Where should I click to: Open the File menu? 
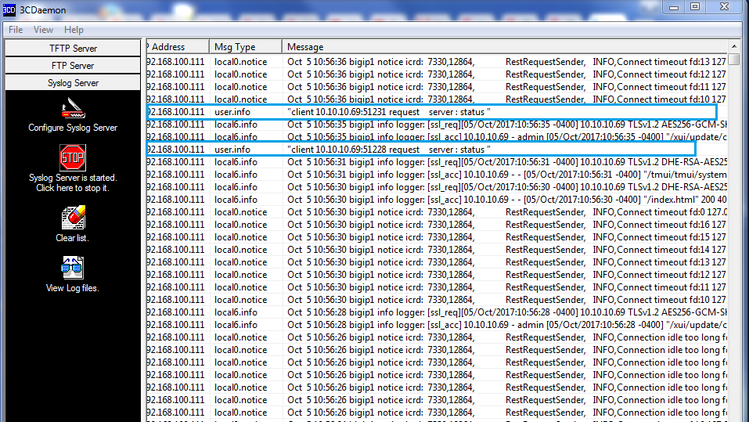[15, 30]
